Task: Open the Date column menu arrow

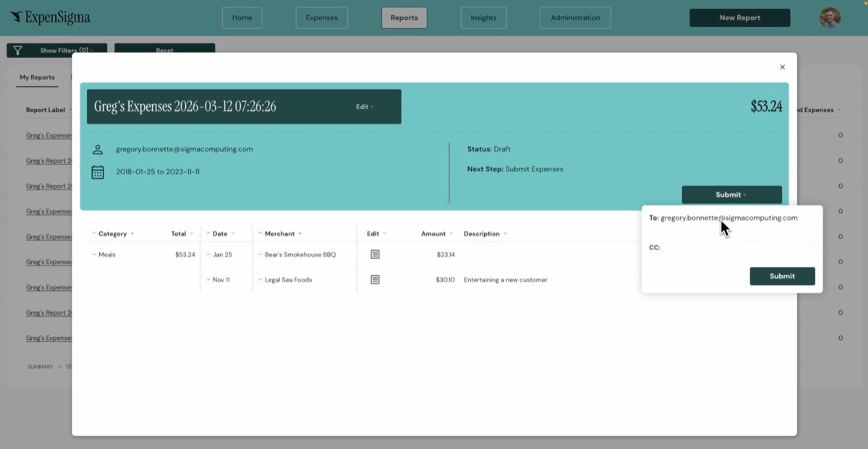Action: click(x=233, y=233)
